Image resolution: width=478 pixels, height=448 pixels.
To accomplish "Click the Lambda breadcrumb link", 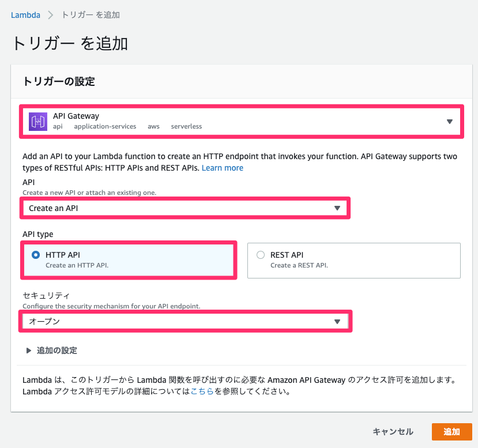I will pos(25,15).
